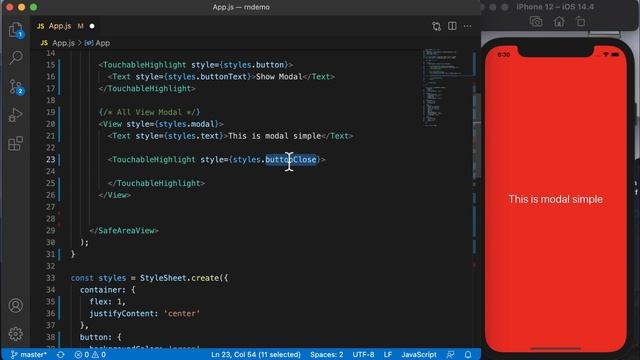Click line number 33 in the gutter
This screenshot has height=360, width=640.
point(50,278)
